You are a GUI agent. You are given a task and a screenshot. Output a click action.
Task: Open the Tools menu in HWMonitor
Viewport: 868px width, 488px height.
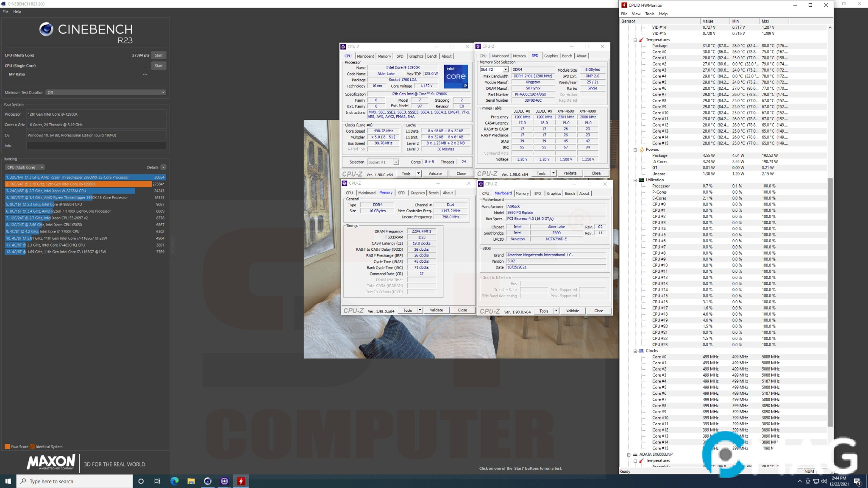click(649, 14)
